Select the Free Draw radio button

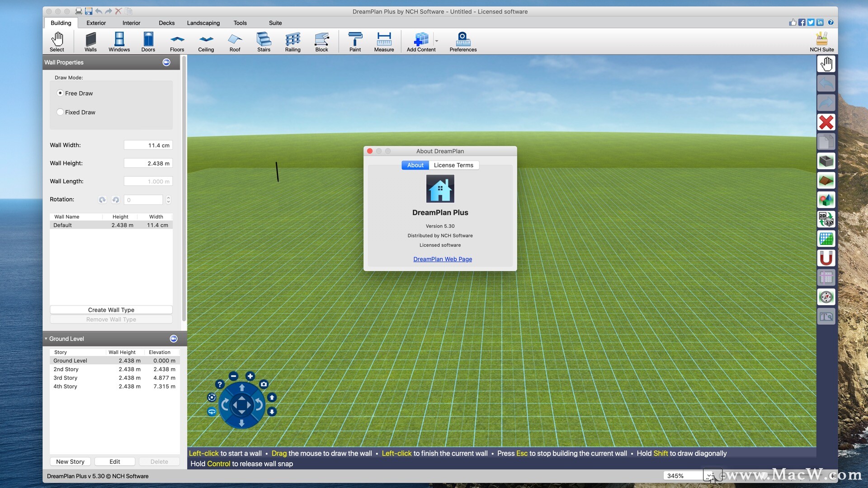tap(60, 93)
